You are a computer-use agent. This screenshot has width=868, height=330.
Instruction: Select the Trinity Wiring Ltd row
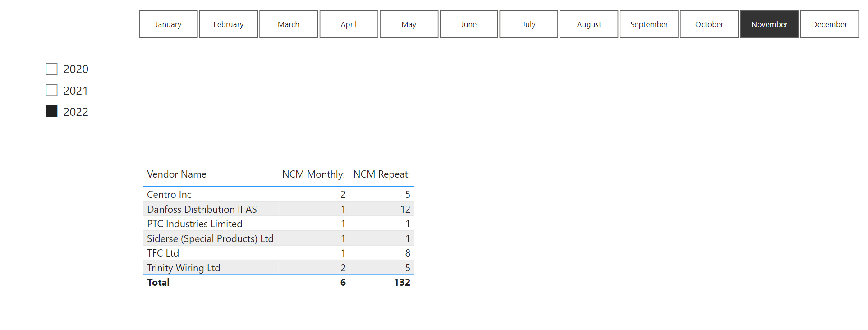click(279, 268)
